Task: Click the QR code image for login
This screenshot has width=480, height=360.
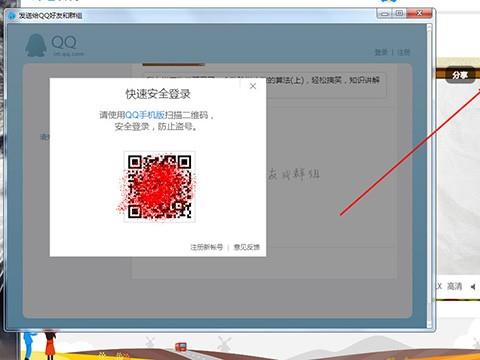Action: (159, 187)
